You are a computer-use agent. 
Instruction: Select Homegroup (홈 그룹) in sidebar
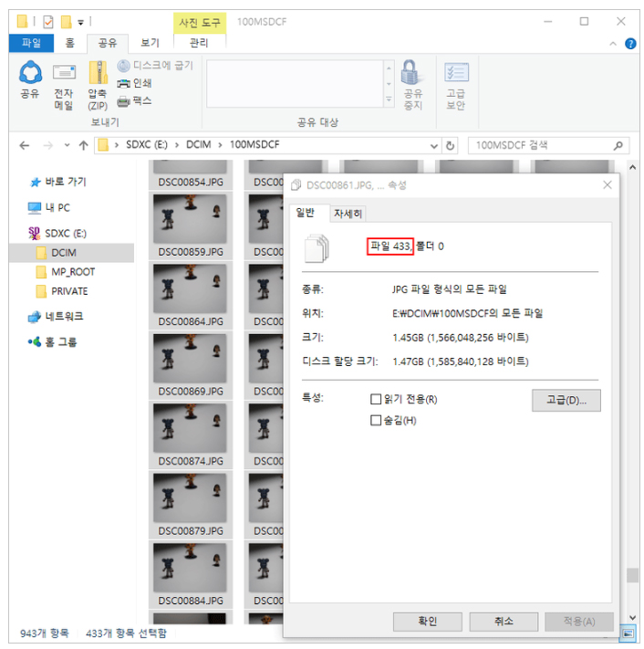click(x=52, y=342)
